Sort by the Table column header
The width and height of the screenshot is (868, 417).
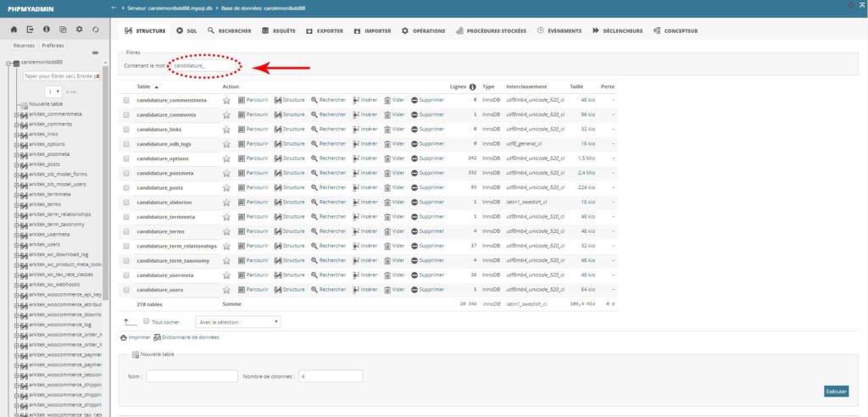143,86
